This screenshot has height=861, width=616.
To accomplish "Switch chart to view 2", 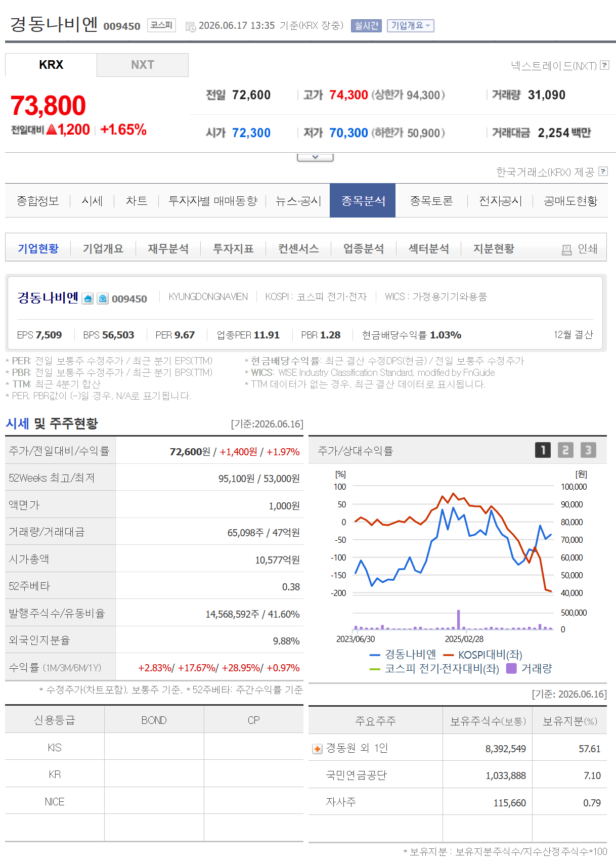I will [x=565, y=450].
